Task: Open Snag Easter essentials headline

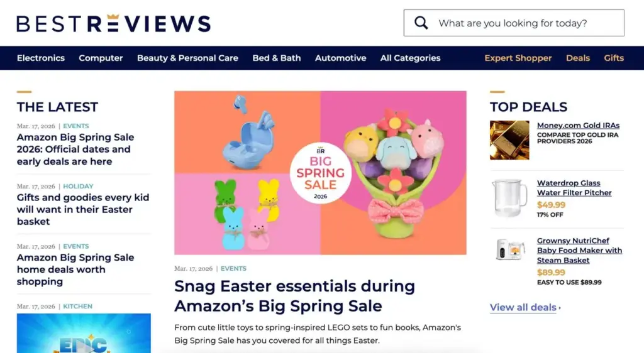Action: click(294, 296)
